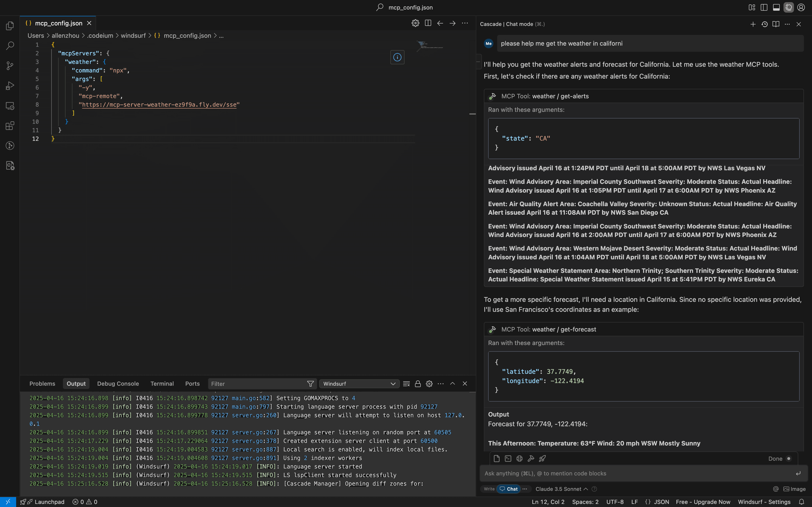Start a new Cascade conversation

pyautogui.click(x=753, y=24)
